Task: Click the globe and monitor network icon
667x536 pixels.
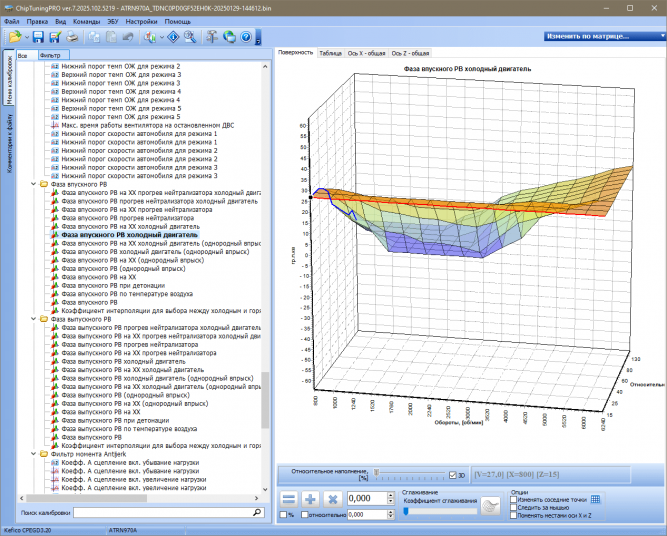Action: tap(229, 37)
